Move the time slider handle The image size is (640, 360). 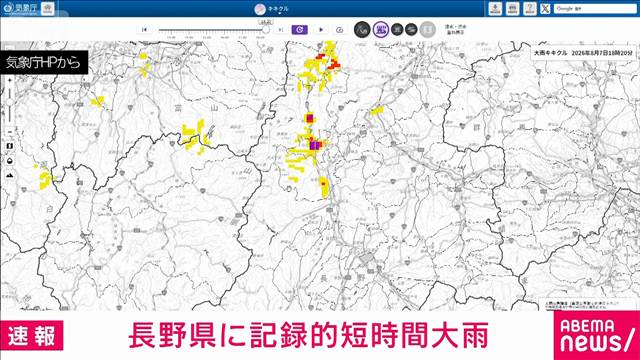(x=266, y=30)
